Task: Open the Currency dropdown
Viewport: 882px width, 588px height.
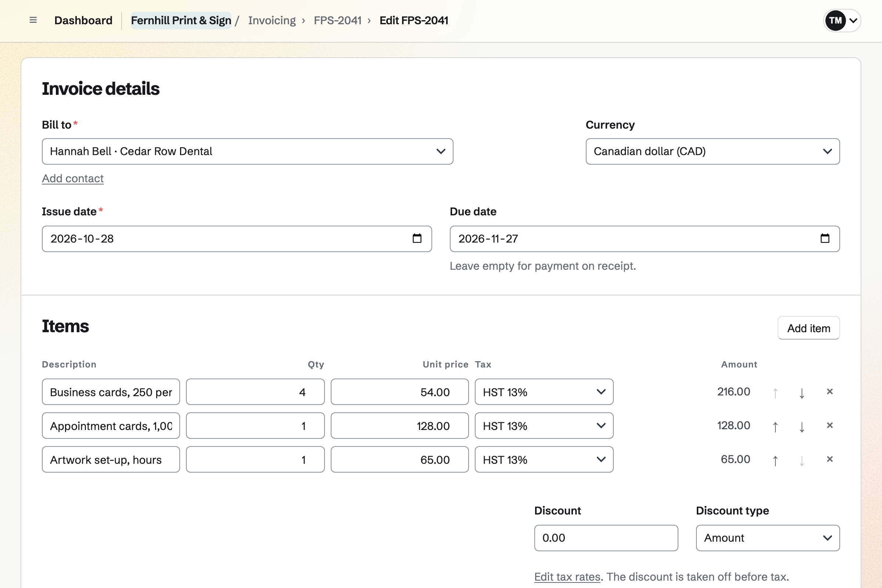Action: tap(713, 151)
